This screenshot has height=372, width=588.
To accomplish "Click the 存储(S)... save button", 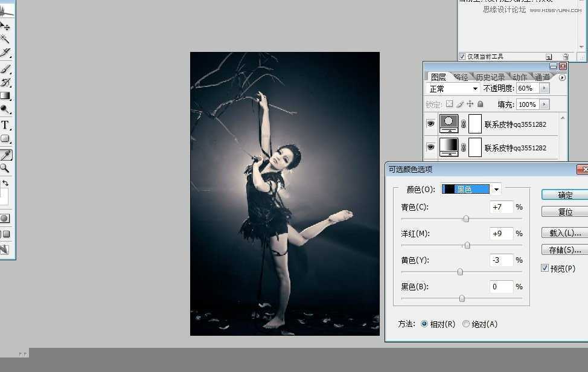I will pyautogui.click(x=564, y=250).
